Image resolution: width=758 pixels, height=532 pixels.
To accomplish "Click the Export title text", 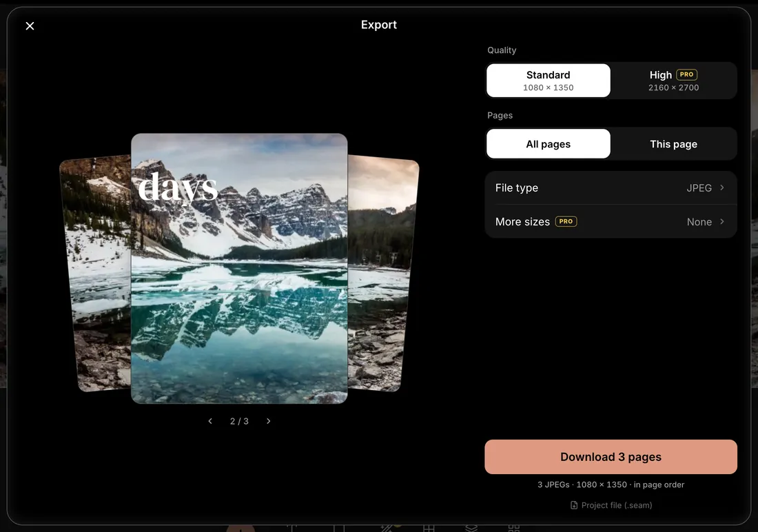I will [x=379, y=25].
